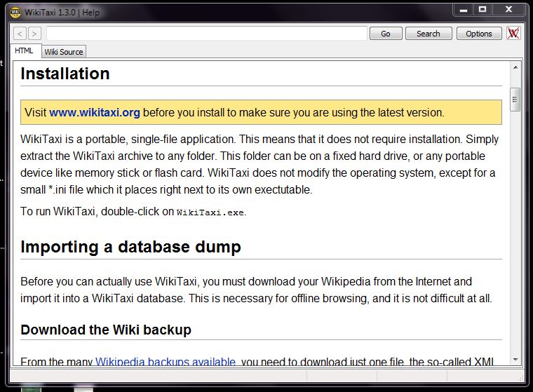The height and width of the screenshot is (392, 533).
Task: Go forward using the right arrow button
Action: click(34, 34)
